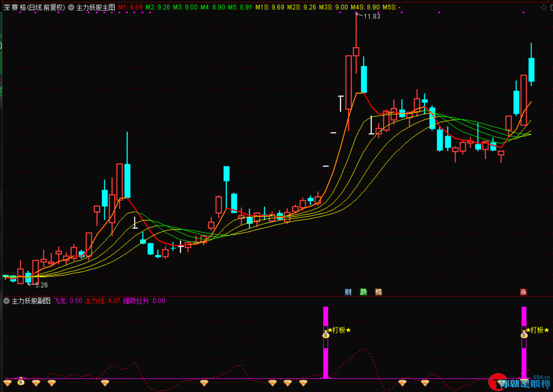Click the 11.83 high price label

click(372, 16)
